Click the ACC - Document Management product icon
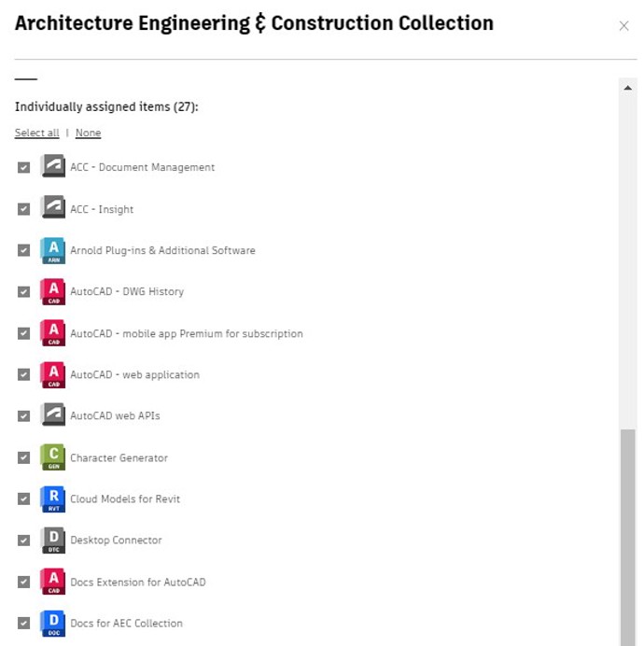This screenshot has height=646, width=644. click(53, 166)
